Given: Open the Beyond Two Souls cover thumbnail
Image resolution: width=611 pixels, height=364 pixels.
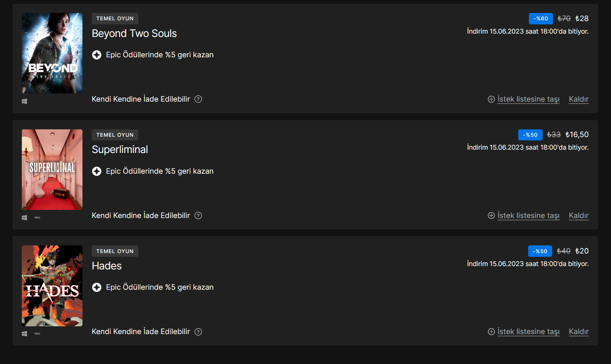Looking at the screenshot, I should 52,53.
